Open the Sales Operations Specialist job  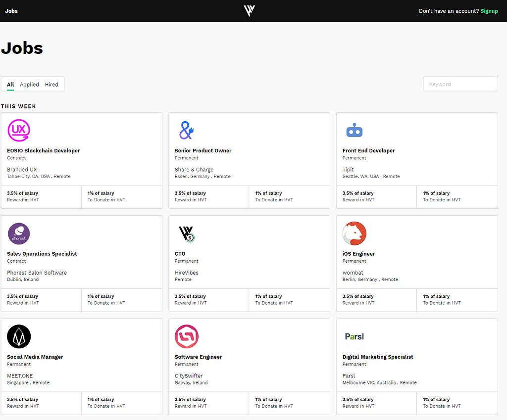coord(42,254)
